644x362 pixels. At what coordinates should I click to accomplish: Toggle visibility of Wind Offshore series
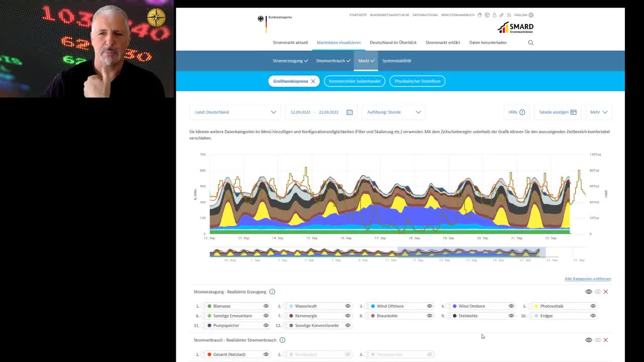(x=430, y=306)
